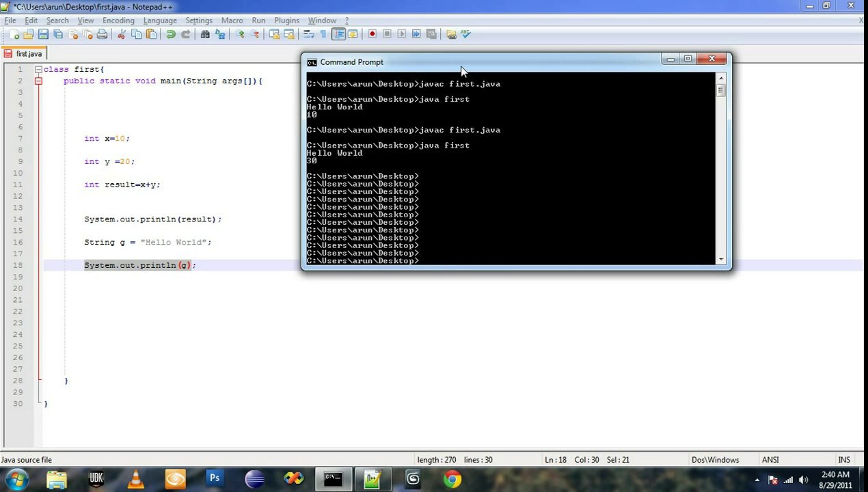Screen dimensions: 868x492
Task: Create a new file with toolbar icon
Action: [x=14, y=34]
